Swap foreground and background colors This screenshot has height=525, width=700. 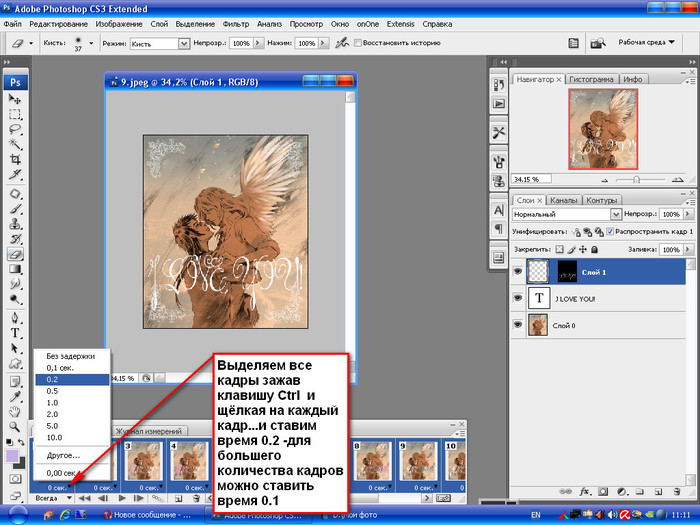coord(21,442)
